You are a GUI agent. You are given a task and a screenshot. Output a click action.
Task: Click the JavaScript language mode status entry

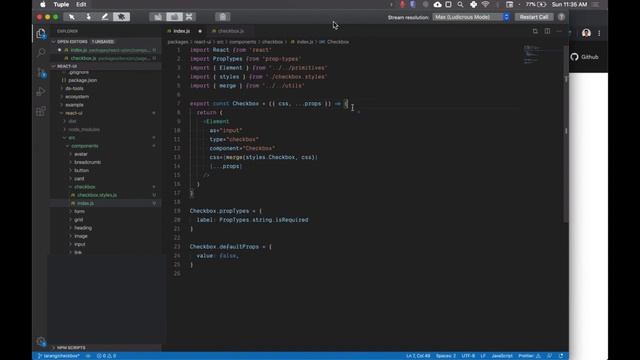click(502, 356)
